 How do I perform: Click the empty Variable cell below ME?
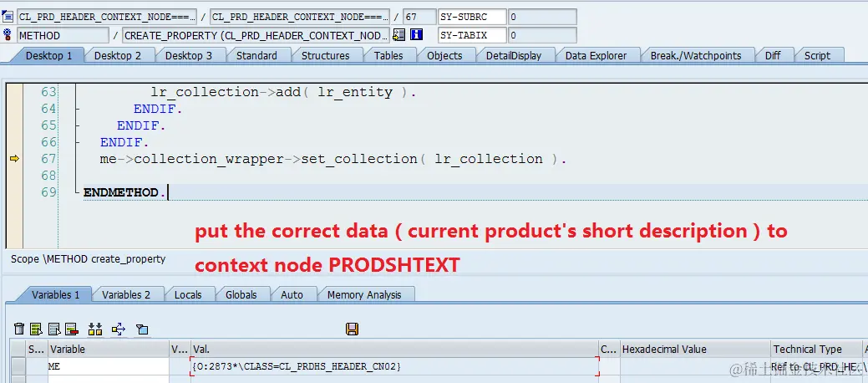[x=109, y=380]
